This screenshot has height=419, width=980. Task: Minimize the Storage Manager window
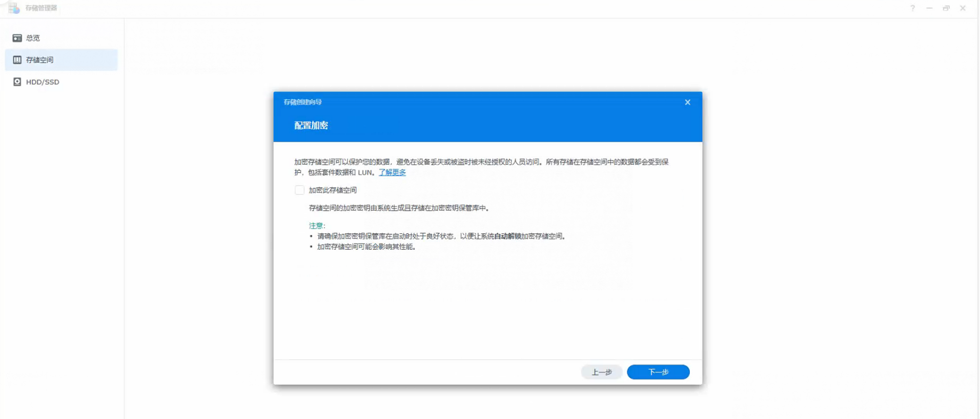[x=929, y=8]
